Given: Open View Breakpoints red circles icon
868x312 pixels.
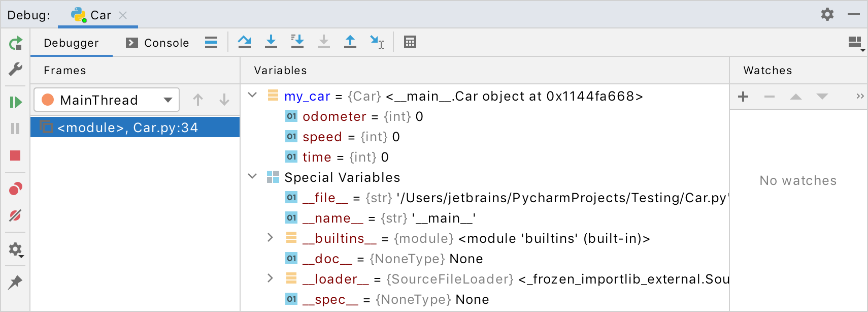Looking at the screenshot, I should click(x=16, y=189).
